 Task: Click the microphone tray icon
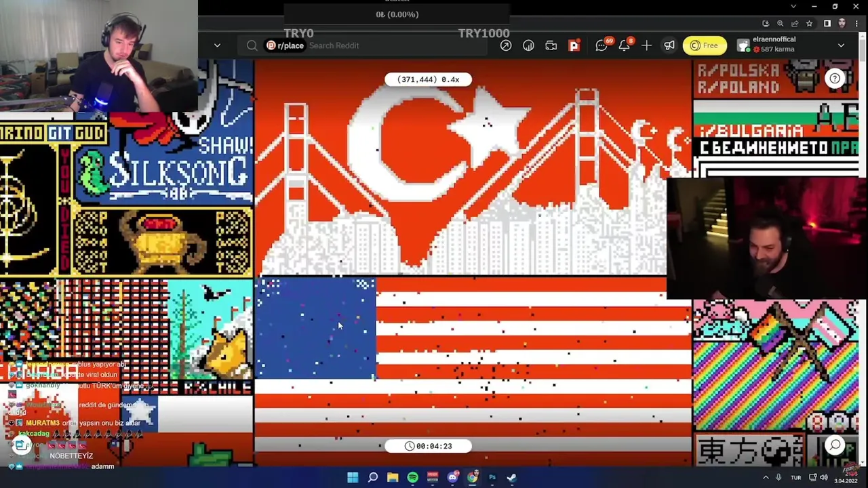(778, 477)
